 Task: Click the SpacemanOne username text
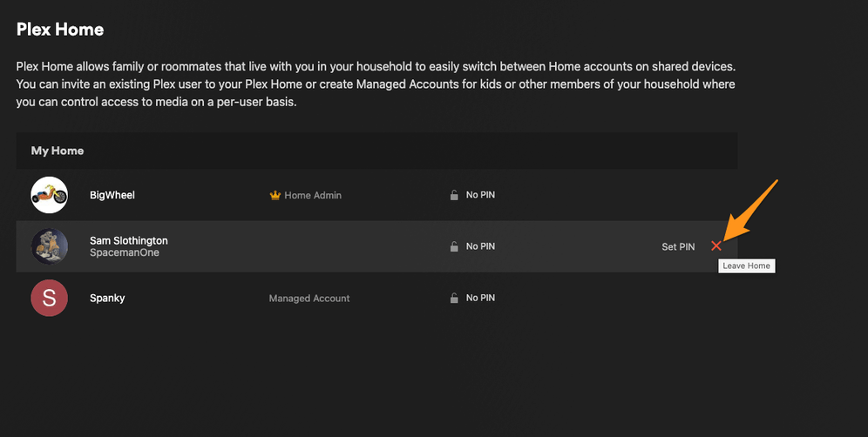125,252
